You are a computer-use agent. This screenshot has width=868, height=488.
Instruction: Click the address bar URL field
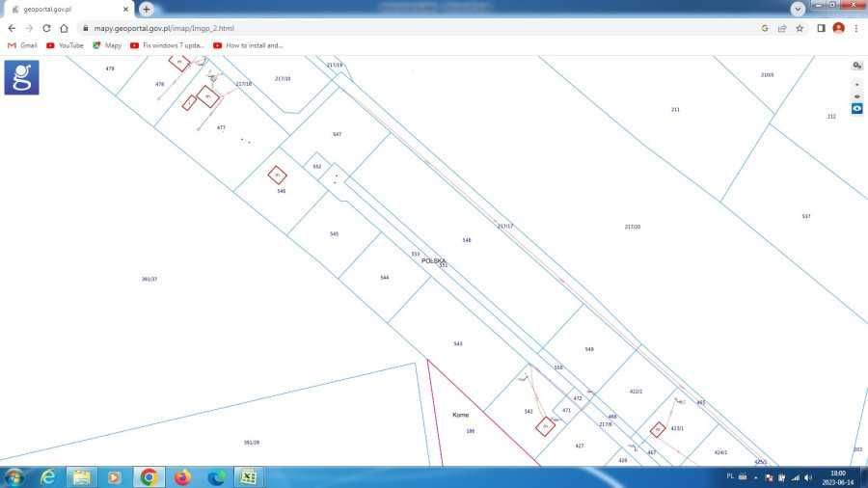pyautogui.click(x=420, y=28)
